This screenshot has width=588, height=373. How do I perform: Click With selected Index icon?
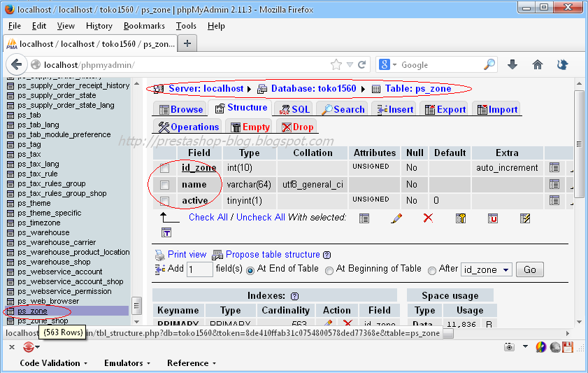525,218
